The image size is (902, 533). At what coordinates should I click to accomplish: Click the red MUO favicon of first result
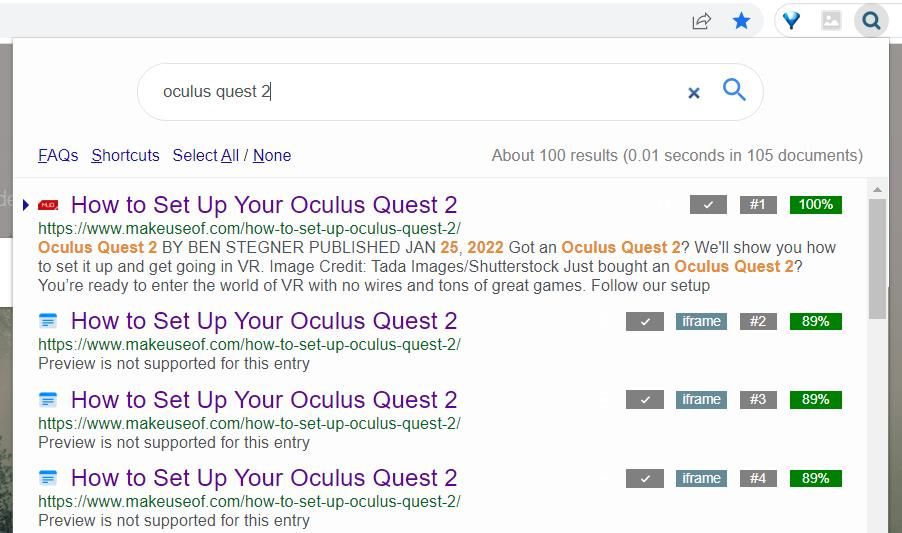(x=48, y=205)
